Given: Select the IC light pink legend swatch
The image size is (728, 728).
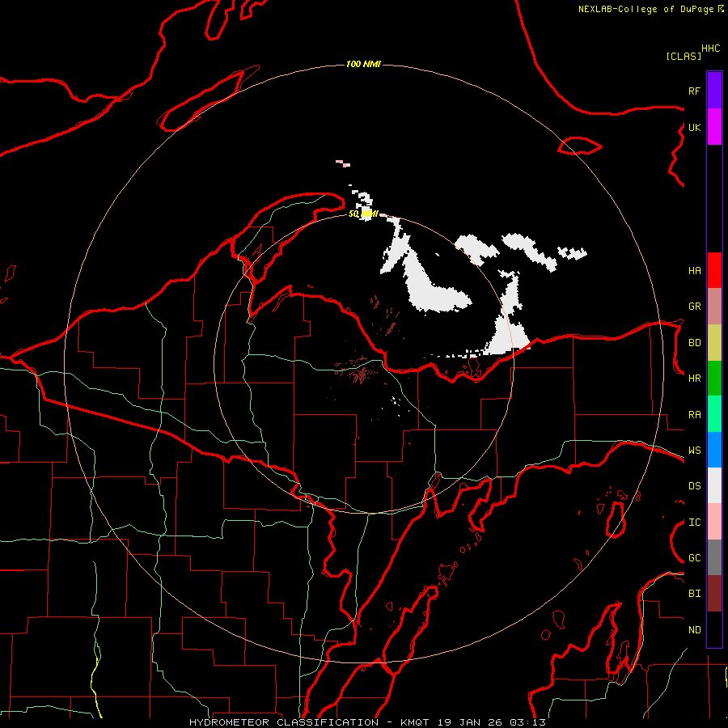Looking at the screenshot, I should coord(714,522).
